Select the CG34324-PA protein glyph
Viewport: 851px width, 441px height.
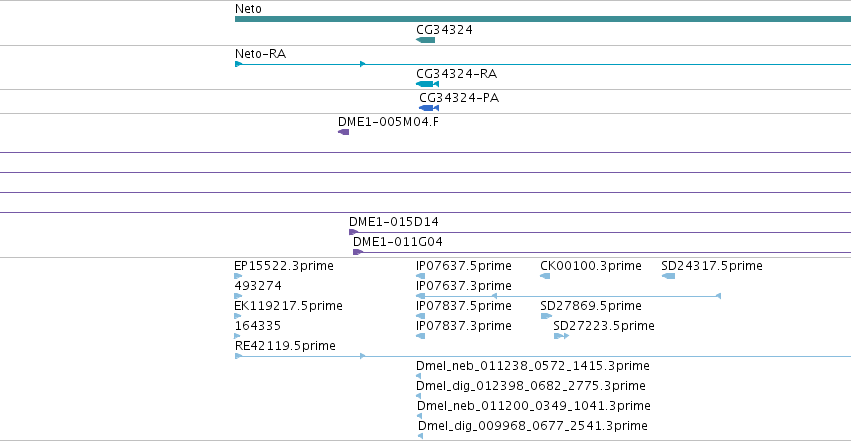[429, 108]
